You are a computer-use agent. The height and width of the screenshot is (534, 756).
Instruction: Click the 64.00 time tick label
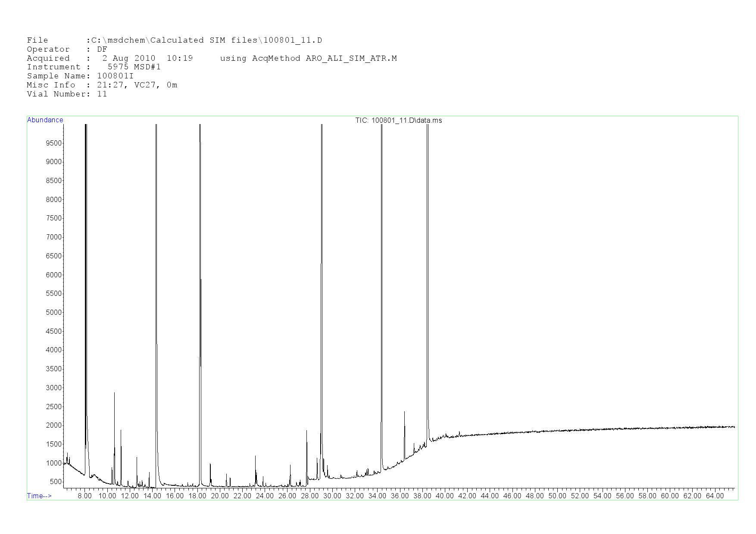click(x=715, y=496)
